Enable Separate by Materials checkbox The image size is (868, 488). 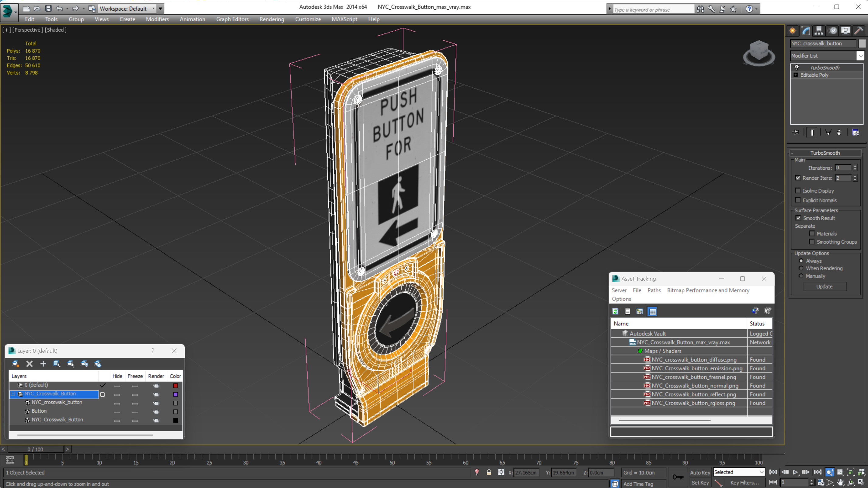812,234
